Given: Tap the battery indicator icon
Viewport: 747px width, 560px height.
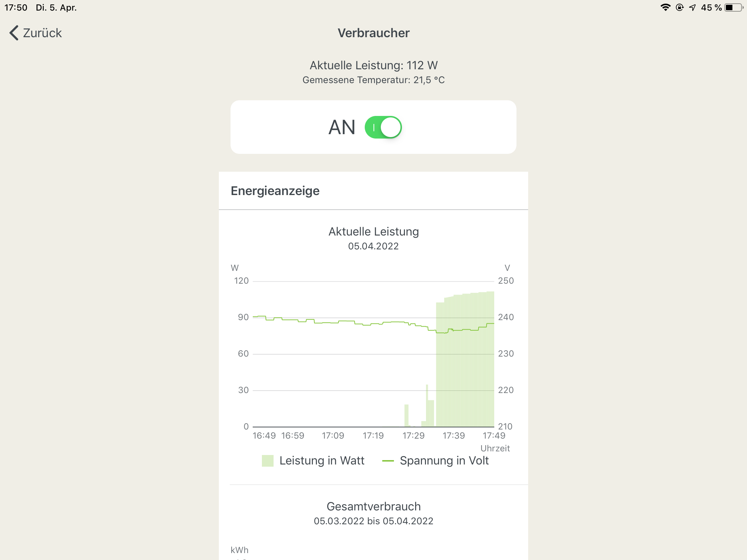Looking at the screenshot, I should coord(733,8).
